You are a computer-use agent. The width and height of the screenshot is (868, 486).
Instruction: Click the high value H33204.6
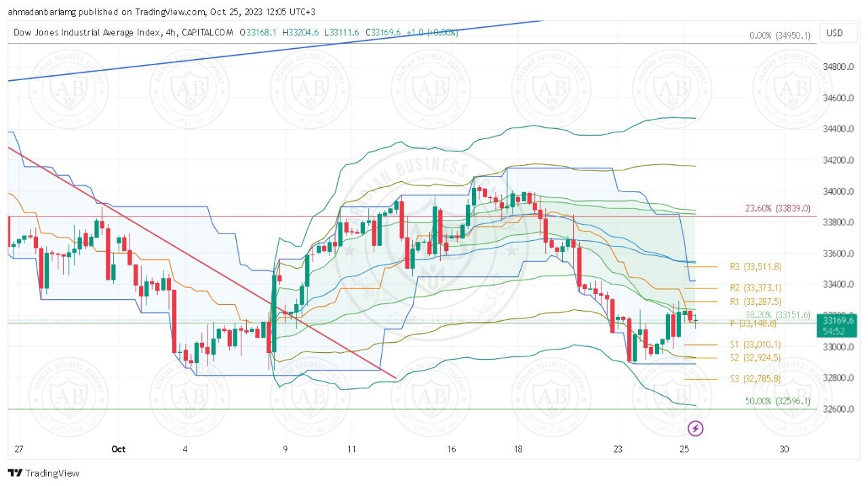pos(300,32)
